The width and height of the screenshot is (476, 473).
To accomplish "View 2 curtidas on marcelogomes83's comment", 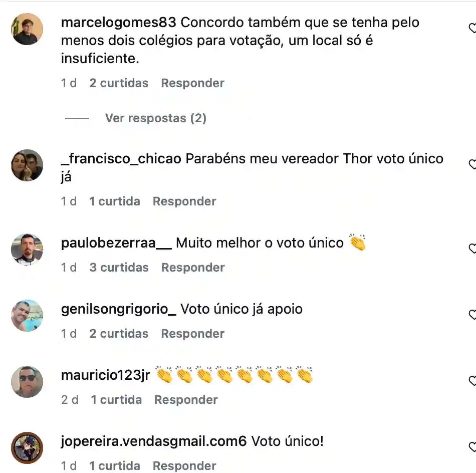I will point(119,83).
